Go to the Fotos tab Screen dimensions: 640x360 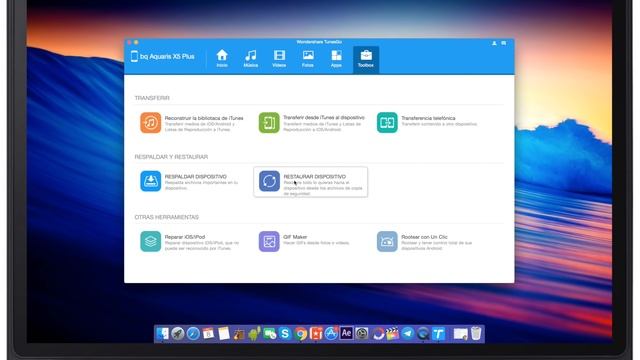point(308,59)
